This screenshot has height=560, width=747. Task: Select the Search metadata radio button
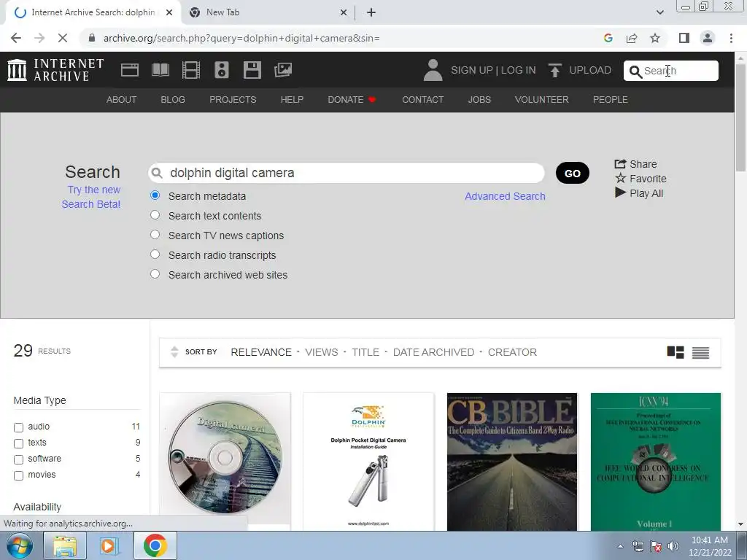click(155, 195)
